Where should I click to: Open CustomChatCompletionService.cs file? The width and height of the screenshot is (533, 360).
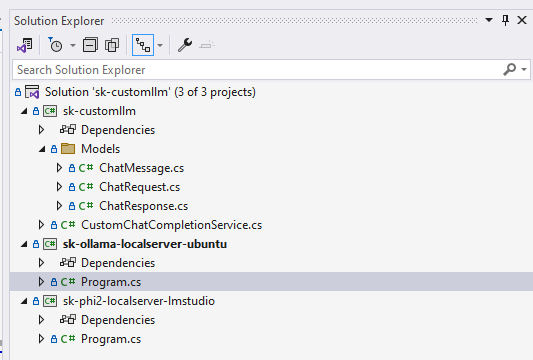point(171,225)
